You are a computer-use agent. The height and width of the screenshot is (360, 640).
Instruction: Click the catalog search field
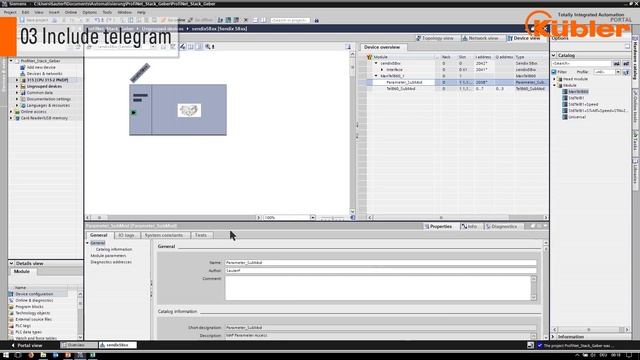582,64
